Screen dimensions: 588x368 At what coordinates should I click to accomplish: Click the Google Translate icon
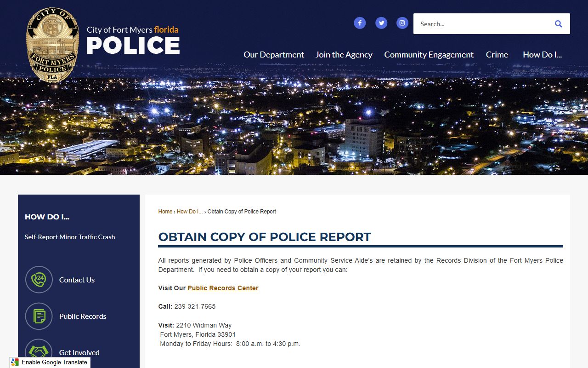(15, 362)
